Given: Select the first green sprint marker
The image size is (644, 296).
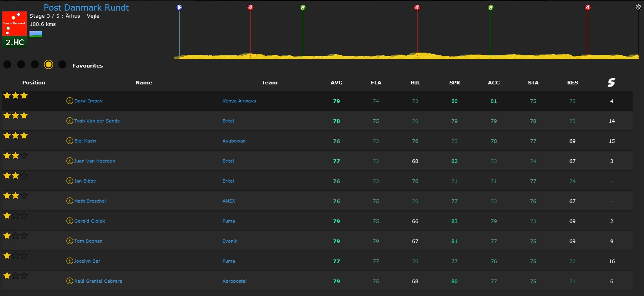Looking at the screenshot, I should (x=303, y=7).
